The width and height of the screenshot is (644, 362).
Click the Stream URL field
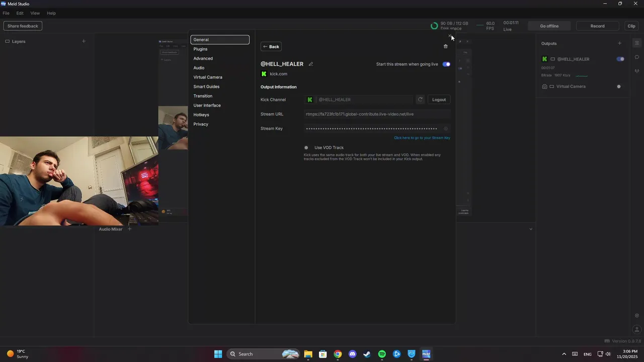click(x=377, y=114)
